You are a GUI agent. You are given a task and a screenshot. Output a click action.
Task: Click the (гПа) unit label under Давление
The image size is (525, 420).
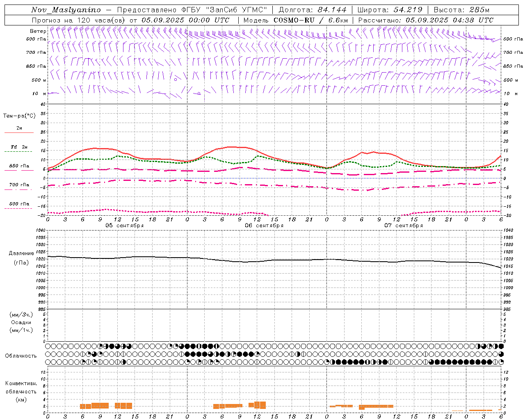pyautogui.click(x=21, y=262)
